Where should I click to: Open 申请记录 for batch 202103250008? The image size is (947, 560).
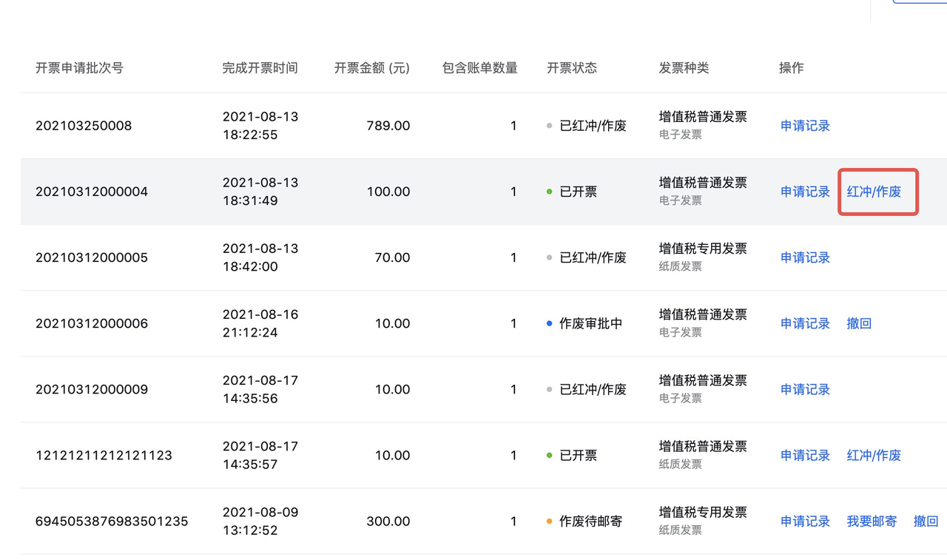click(805, 126)
